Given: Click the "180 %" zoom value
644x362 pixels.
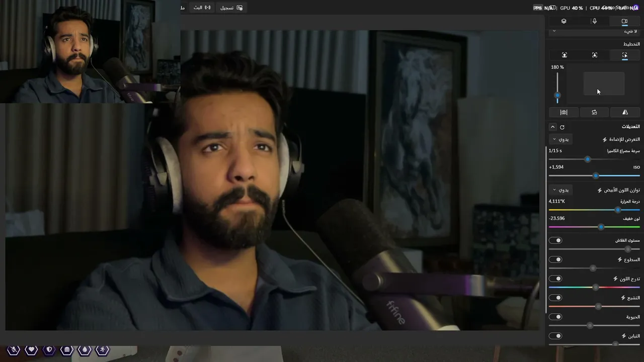Looking at the screenshot, I should (x=557, y=67).
